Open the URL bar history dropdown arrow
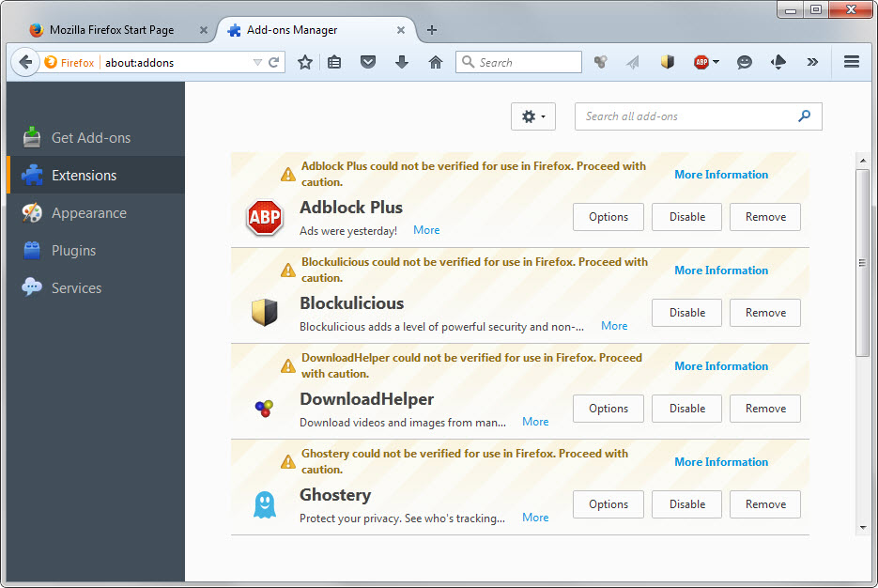878x588 pixels. (257, 62)
